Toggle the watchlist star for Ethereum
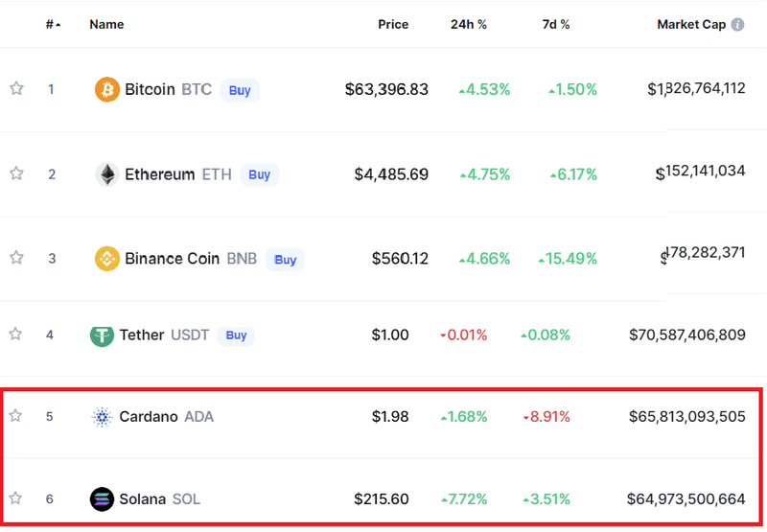 [x=16, y=173]
